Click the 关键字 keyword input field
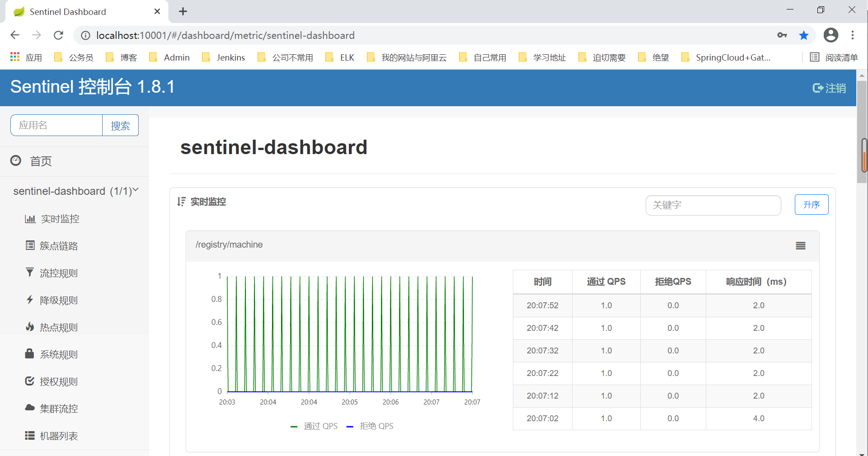868x456 pixels. pos(713,205)
